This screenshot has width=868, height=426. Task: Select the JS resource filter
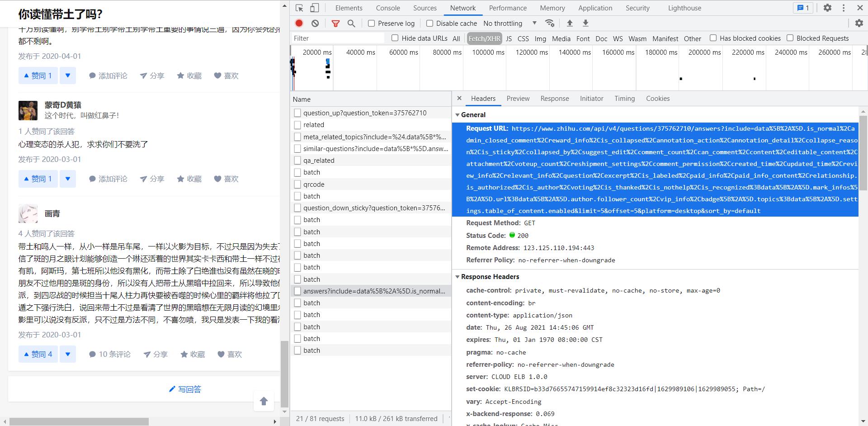(x=509, y=38)
